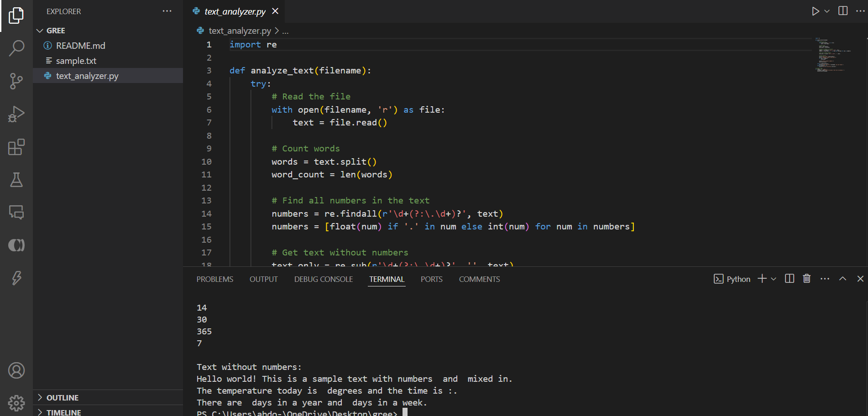Open terminal panel more actions ellipsis
Viewport: 868px width, 416px height.
pos(825,279)
